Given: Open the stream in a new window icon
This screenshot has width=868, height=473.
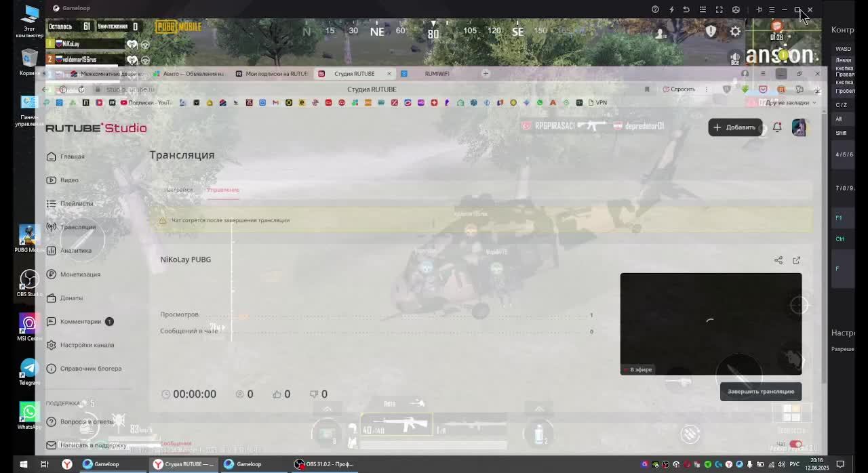Looking at the screenshot, I should point(797,260).
